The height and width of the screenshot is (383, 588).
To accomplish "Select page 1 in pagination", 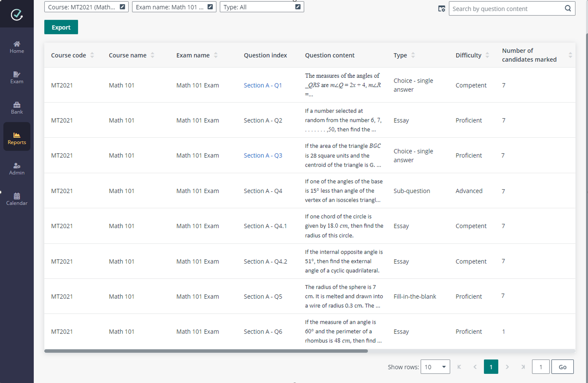I will point(491,367).
